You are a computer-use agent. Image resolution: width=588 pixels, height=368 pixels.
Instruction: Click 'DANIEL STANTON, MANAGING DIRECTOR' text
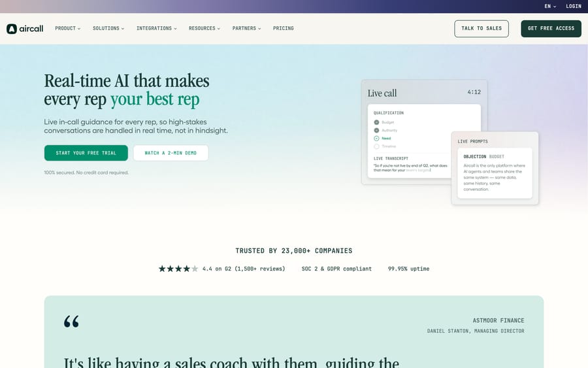click(476, 331)
